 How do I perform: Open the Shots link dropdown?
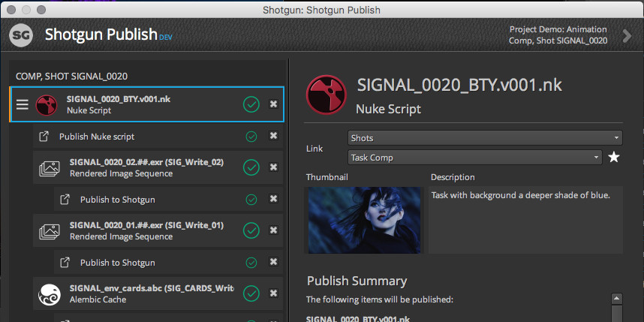point(485,138)
